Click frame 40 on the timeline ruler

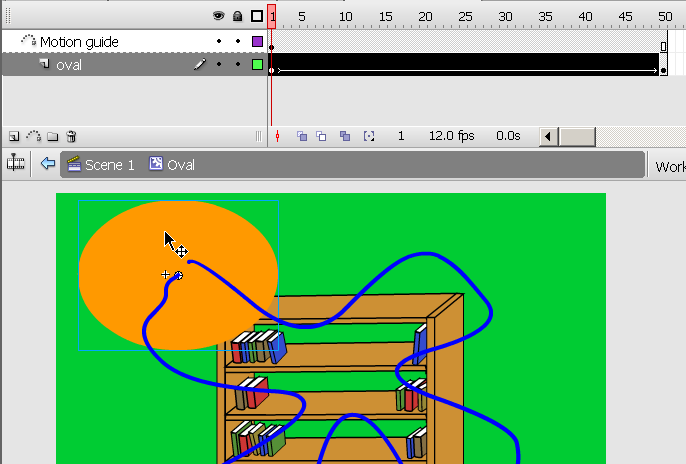(x=585, y=17)
